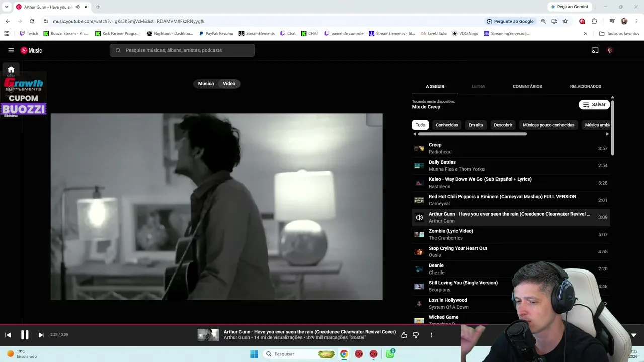Open the Chrome apps grid shortcut

[7, 34]
